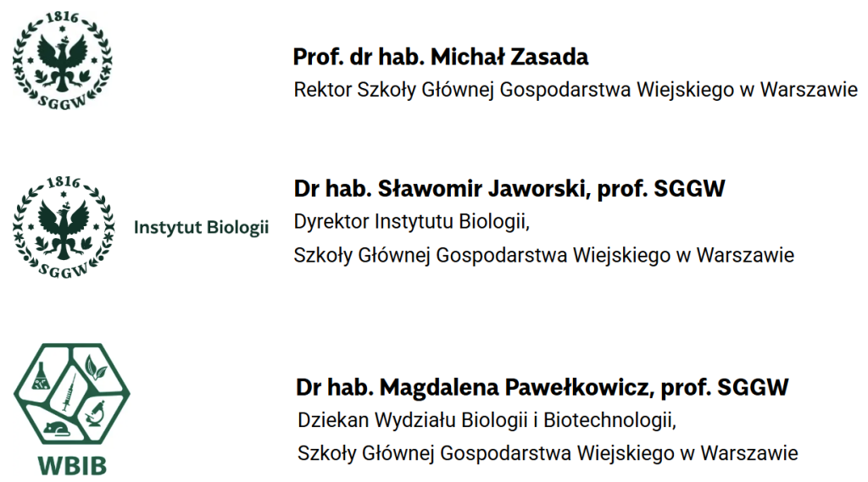The width and height of the screenshot is (868, 482).
Task: Click the SGGW emblem beside Instytut Biologii
Action: click(x=62, y=227)
